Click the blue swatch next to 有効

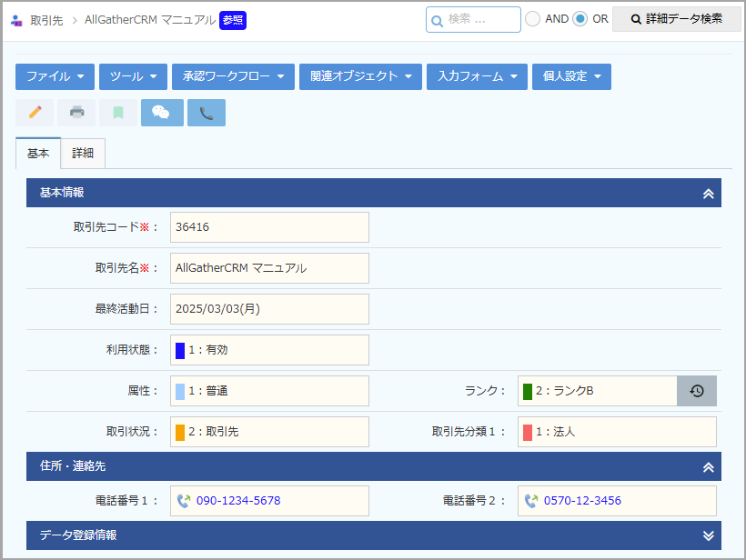180,350
